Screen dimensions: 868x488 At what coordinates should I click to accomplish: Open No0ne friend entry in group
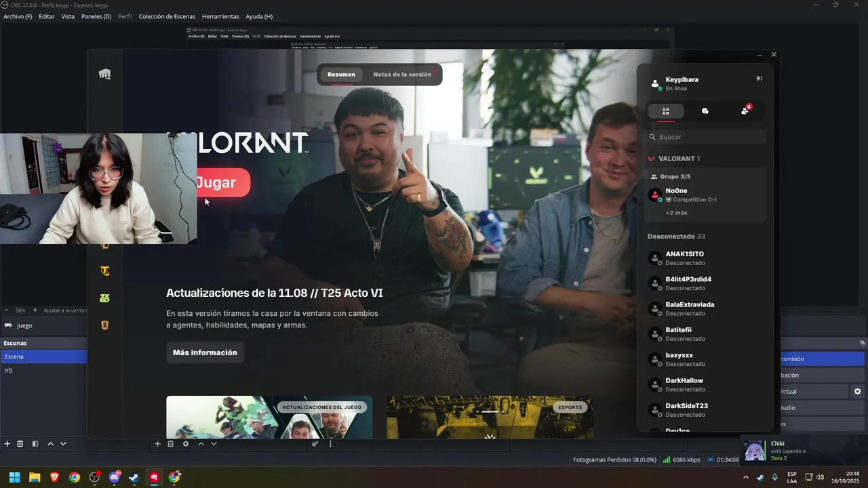[705, 195]
